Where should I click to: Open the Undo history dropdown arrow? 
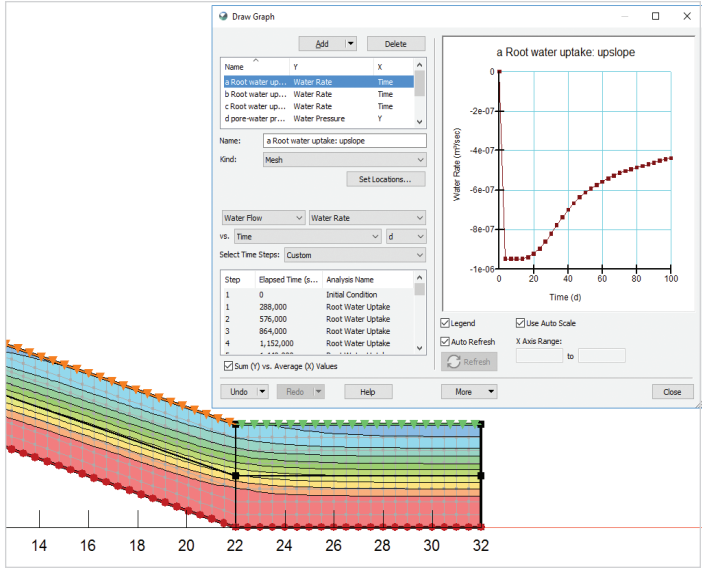[x=262, y=392]
